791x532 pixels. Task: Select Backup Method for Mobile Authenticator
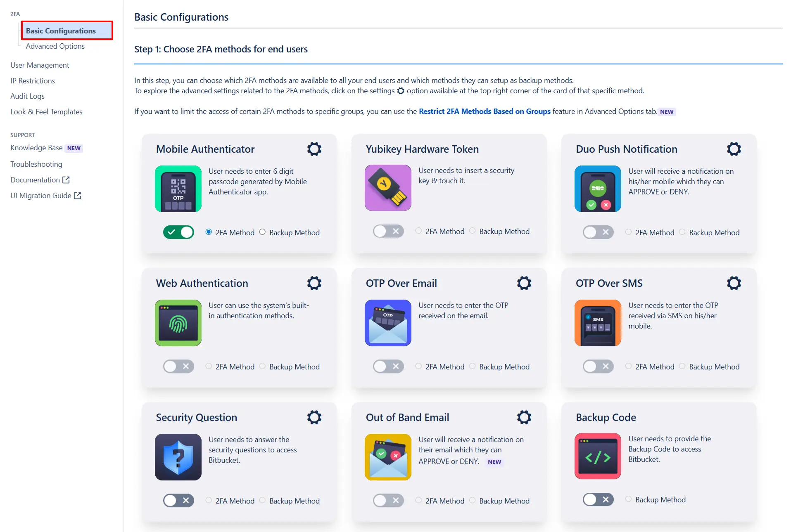(262, 232)
